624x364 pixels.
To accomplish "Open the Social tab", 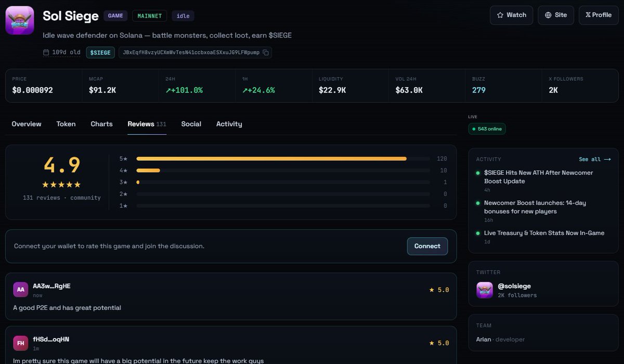I will point(191,124).
